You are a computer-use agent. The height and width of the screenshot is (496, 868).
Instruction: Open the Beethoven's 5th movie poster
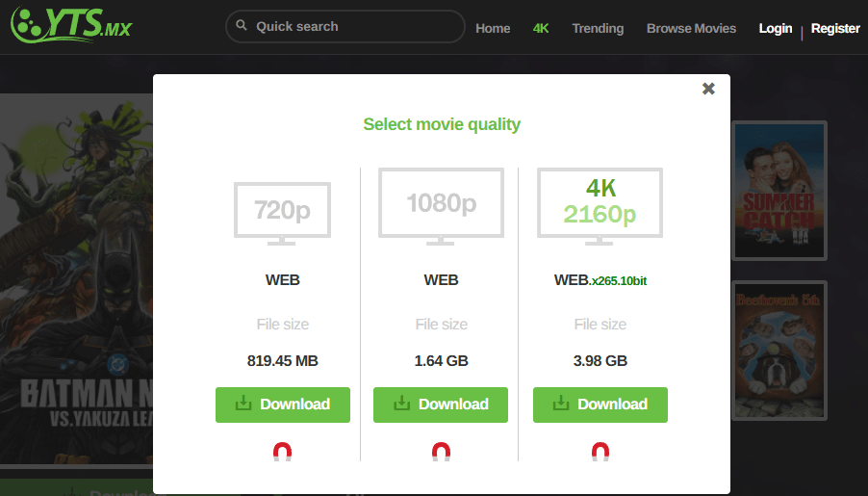(x=779, y=351)
